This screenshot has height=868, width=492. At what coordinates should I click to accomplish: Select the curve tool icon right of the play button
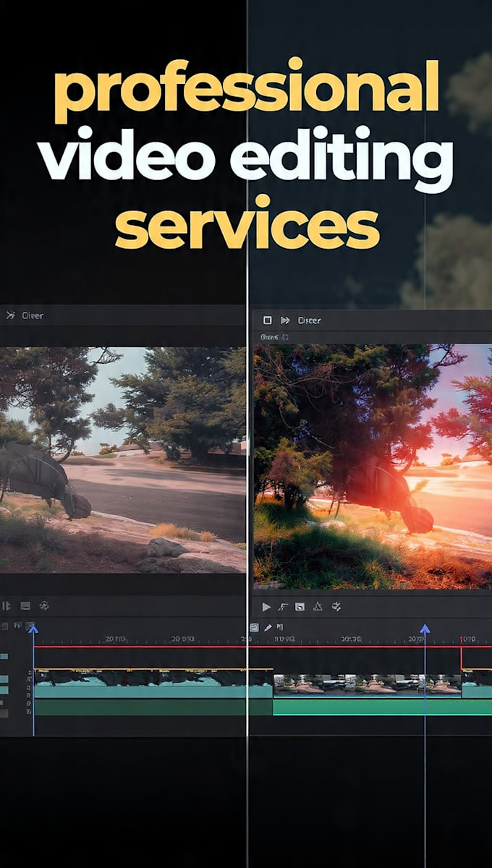[x=283, y=607]
